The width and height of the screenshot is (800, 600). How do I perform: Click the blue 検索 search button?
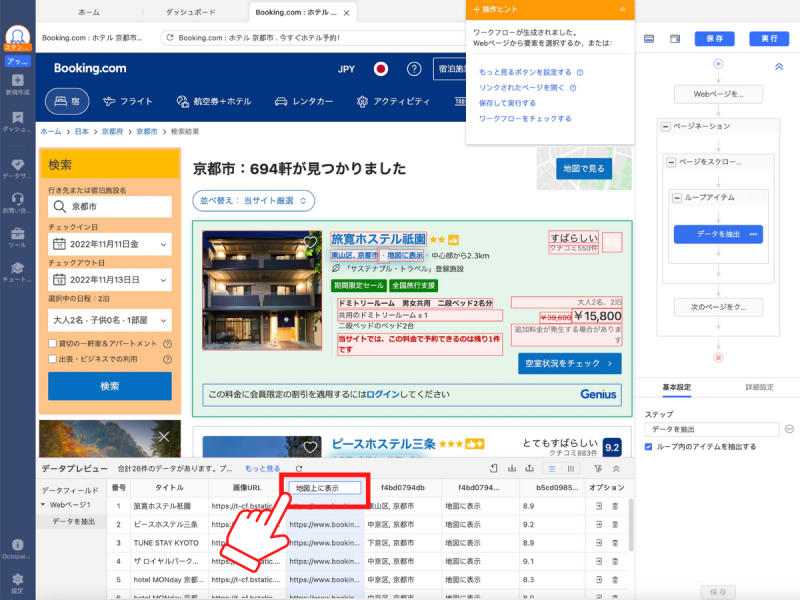coord(110,386)
